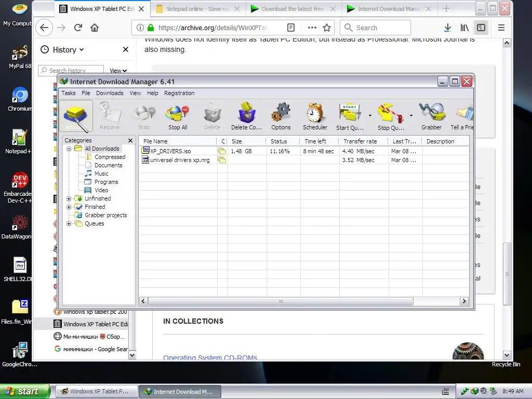The height and width of the screenshot is (399, 532).
Task: Select the XP_DRIVERS.iso download row
Action: (304, 151)
